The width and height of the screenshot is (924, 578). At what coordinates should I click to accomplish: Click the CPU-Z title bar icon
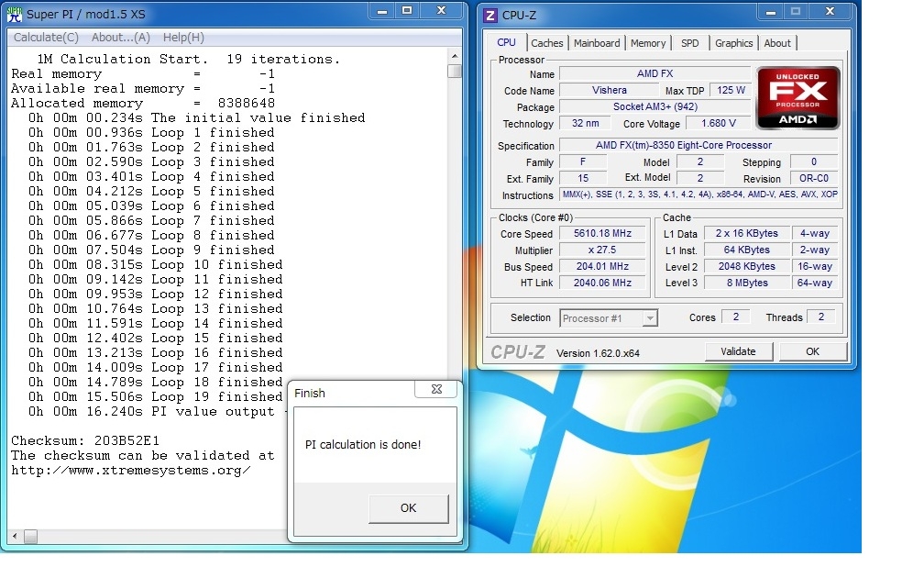click(x=490, y=15)
